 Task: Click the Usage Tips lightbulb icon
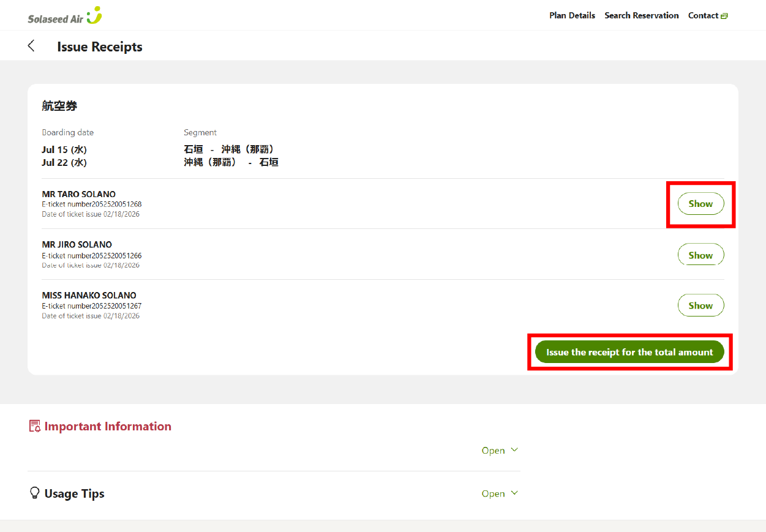(x=35, y=493)
